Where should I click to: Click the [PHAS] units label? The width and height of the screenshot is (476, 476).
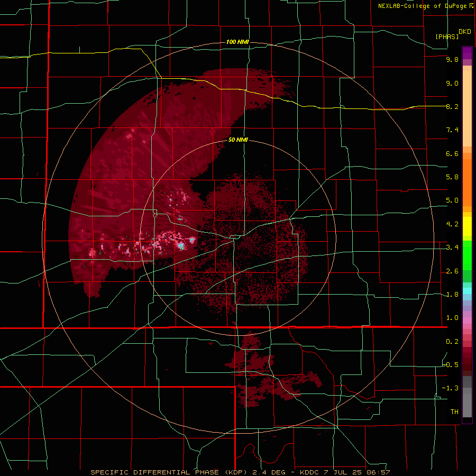pyautogui.click(x=447, y=36)
